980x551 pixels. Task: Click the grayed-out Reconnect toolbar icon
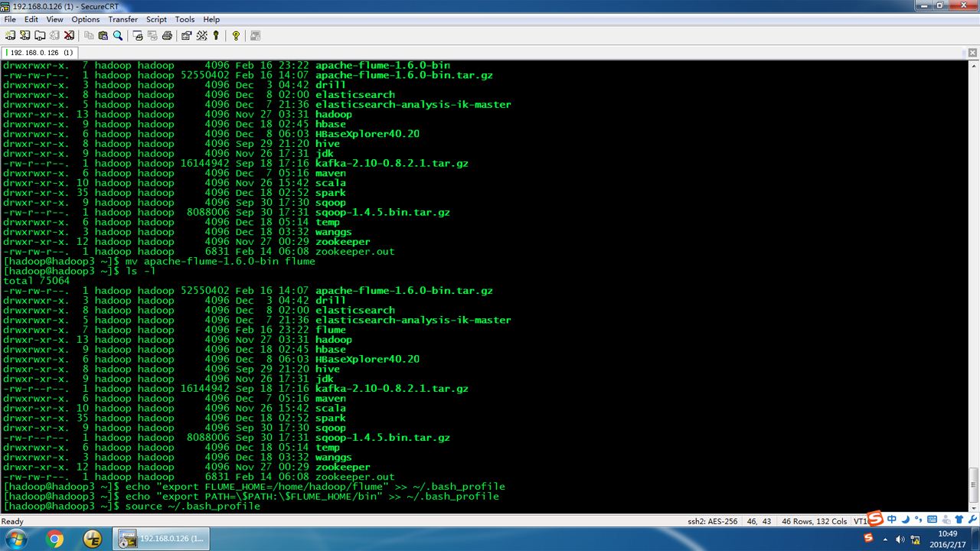(x=54, y=35)
